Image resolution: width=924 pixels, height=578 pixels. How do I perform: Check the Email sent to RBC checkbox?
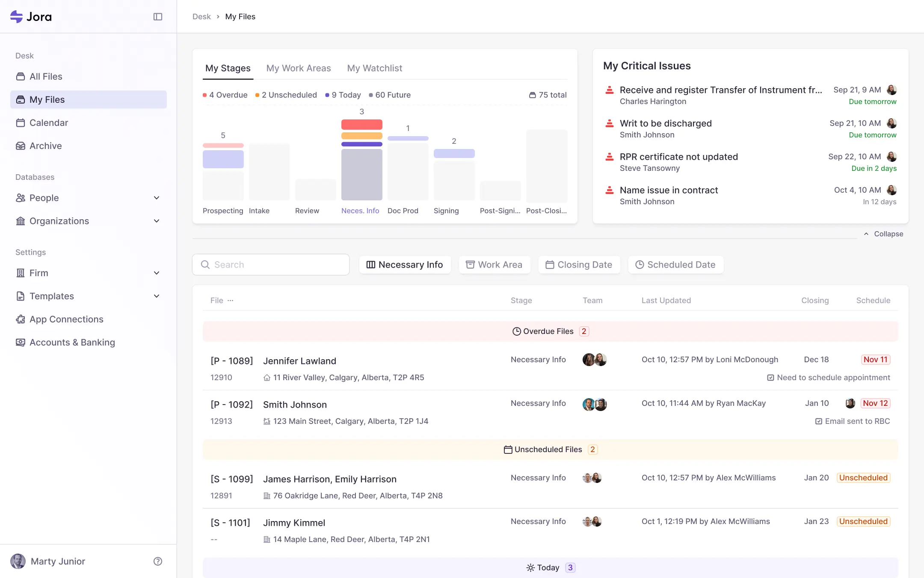819,421
